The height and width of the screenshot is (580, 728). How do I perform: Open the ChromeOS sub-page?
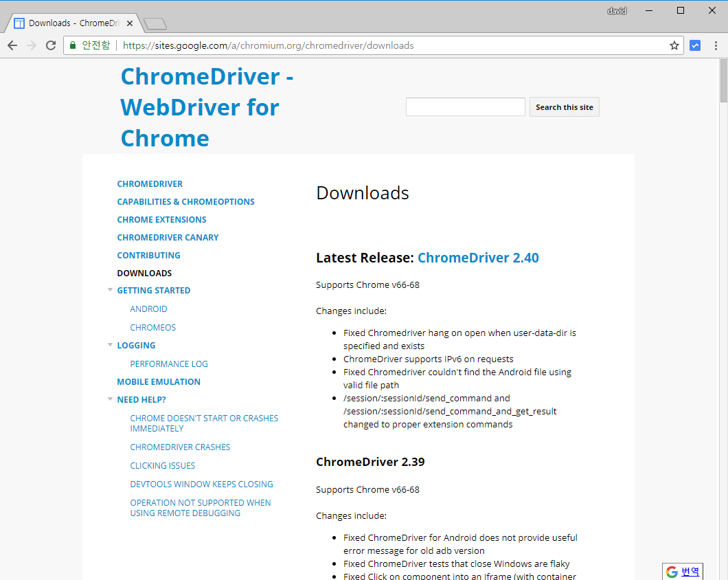pyautogui.click(x=152, y=328)
